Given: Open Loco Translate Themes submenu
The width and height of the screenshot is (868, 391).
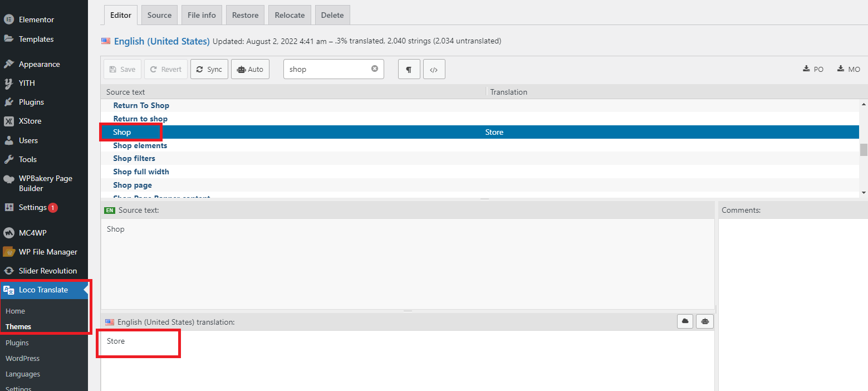Looking at the screenshot, I should pos(18,326).
